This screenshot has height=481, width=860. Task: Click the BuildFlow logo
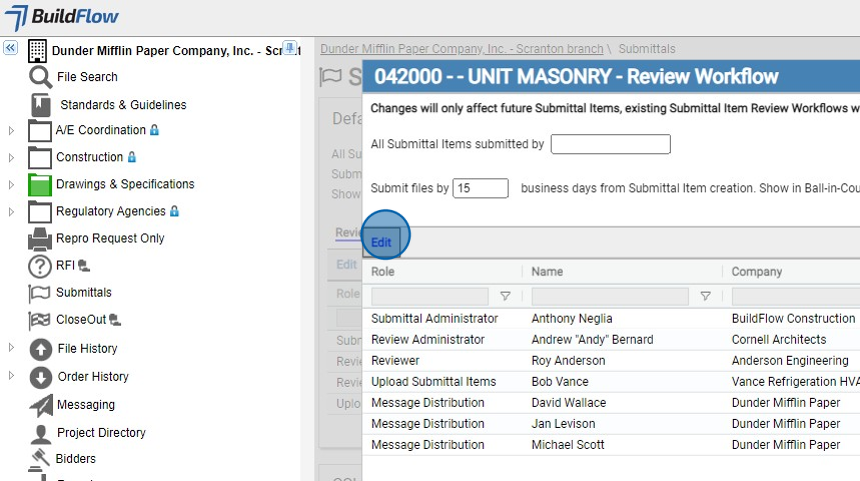[x=61, y=17]
